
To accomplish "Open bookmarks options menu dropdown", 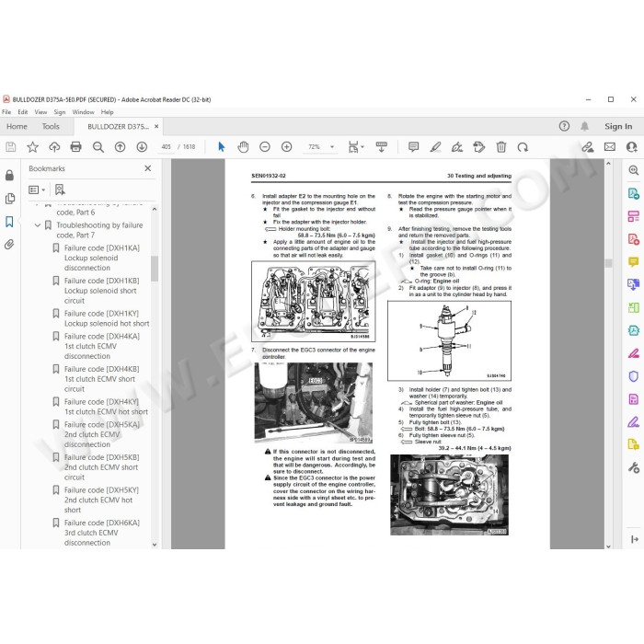I will (x=37, y=190).
